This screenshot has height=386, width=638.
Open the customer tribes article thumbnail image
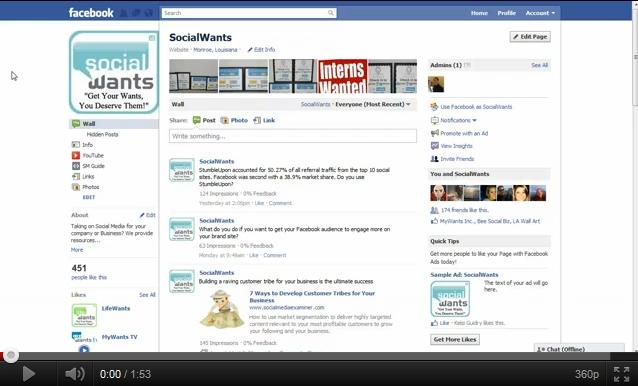[x=222, y=309]
